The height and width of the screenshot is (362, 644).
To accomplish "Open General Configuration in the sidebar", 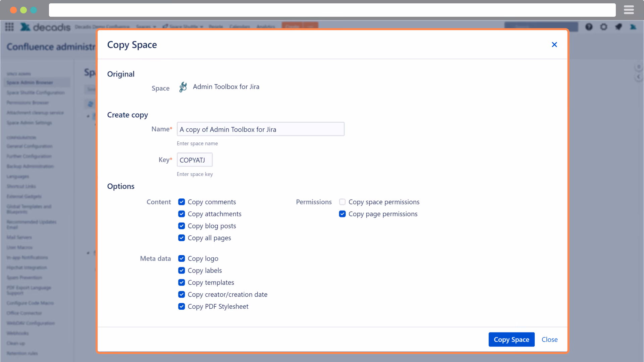I will (30, 146).
